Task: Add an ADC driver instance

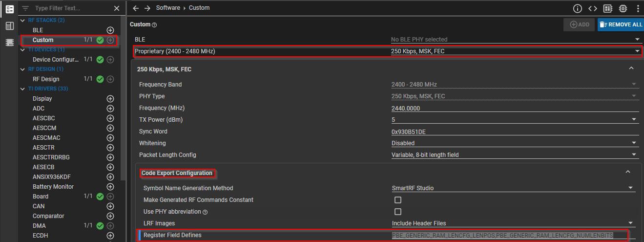Action: [x=110, y=109]
